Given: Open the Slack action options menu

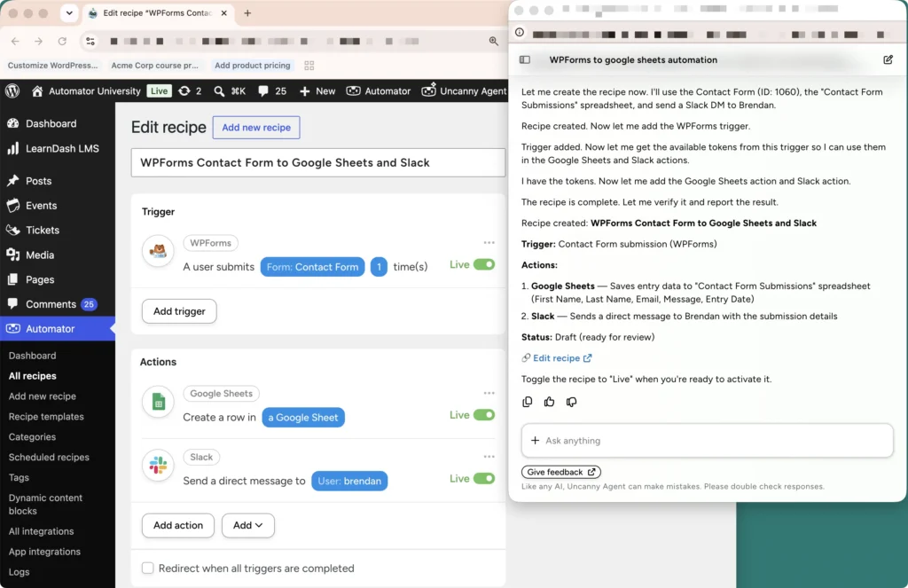Looking at the screenshot, I should point(489,457).
